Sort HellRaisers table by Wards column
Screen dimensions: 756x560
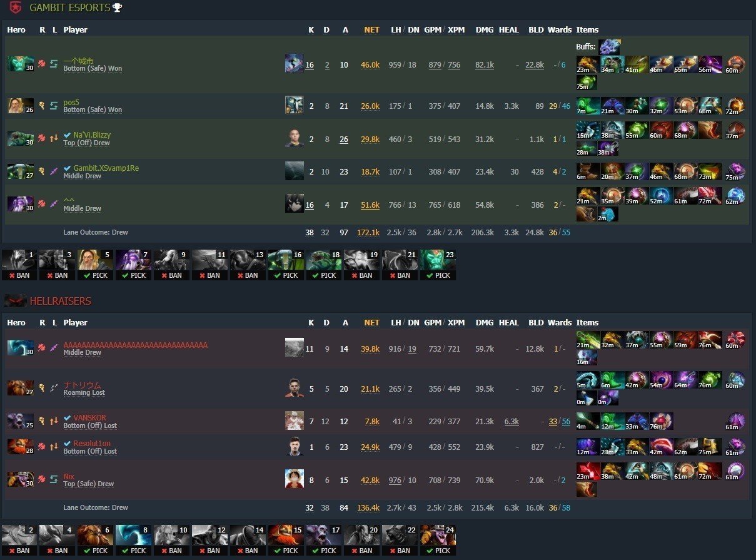pyautogui.click(x=560, y=322)
